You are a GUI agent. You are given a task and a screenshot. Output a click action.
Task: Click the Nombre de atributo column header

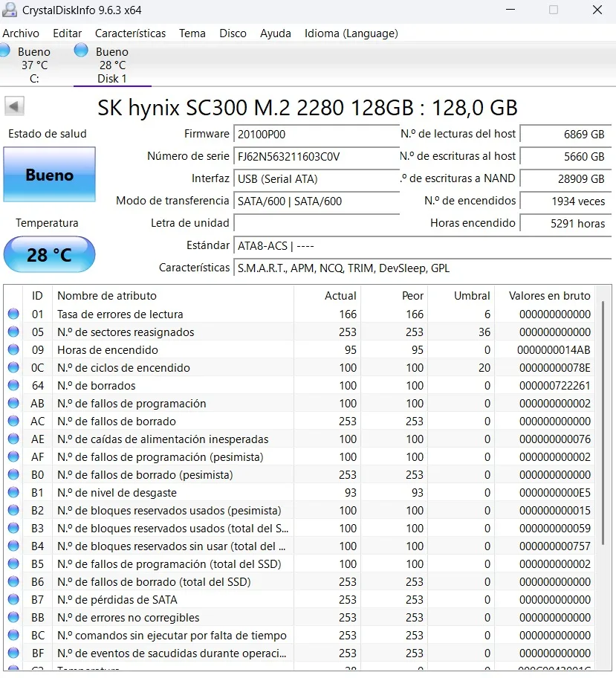[173, 296]
